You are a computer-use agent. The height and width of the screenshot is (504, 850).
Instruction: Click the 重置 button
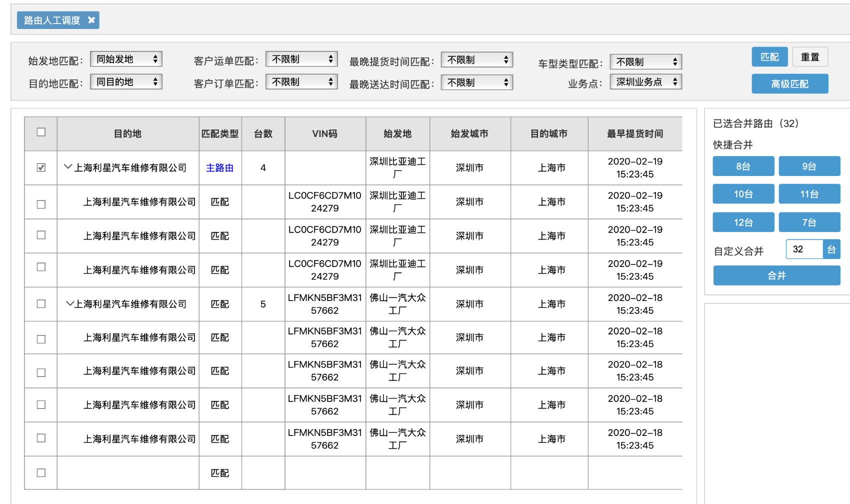point(810,56)
